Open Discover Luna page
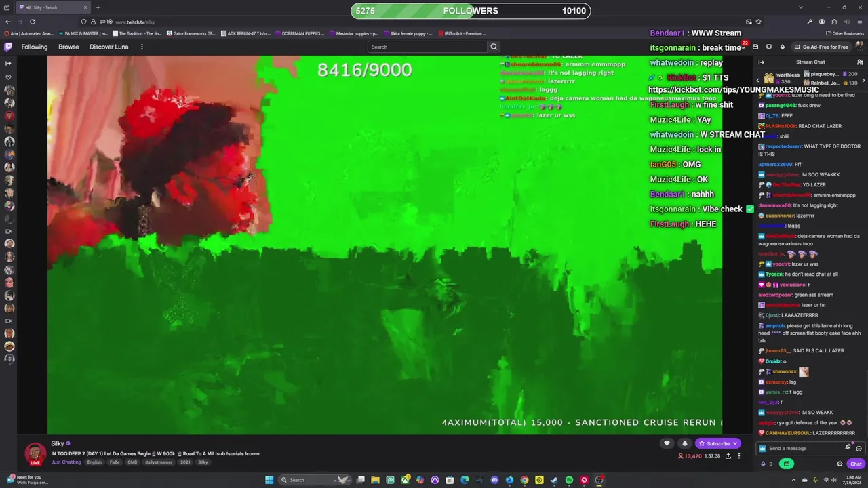 [x=108, y=47]
